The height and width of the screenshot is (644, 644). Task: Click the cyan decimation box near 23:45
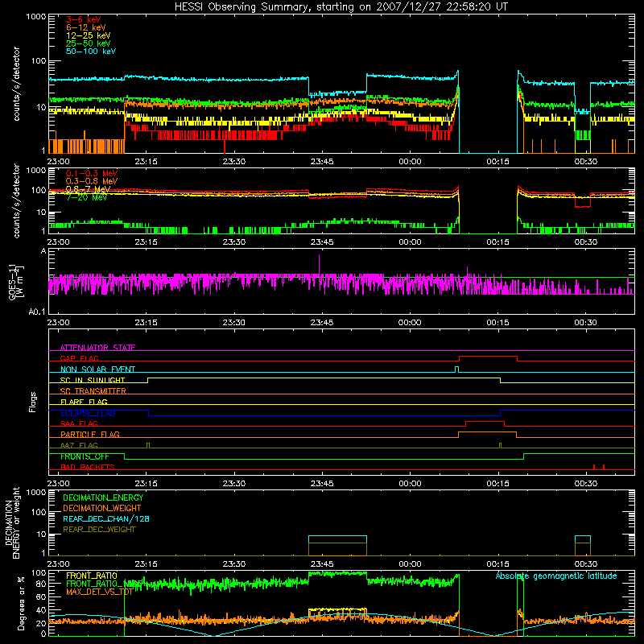tap(337, 539)
